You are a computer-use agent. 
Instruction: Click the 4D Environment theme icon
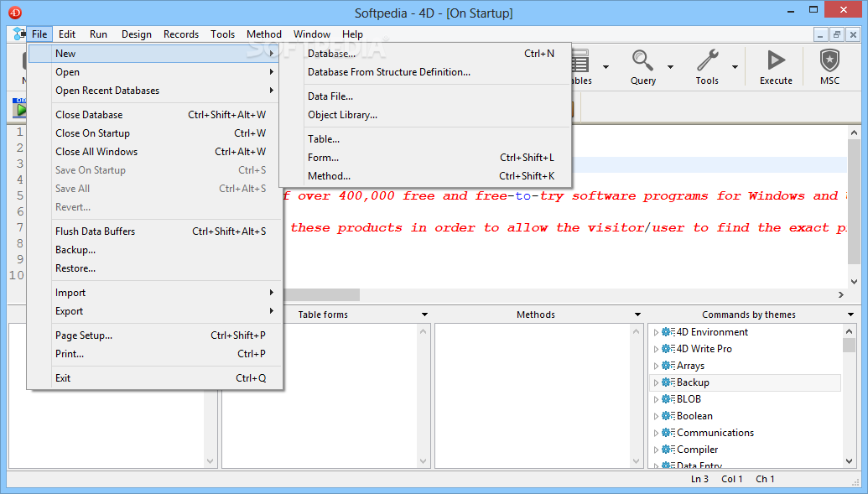point(668,332)
